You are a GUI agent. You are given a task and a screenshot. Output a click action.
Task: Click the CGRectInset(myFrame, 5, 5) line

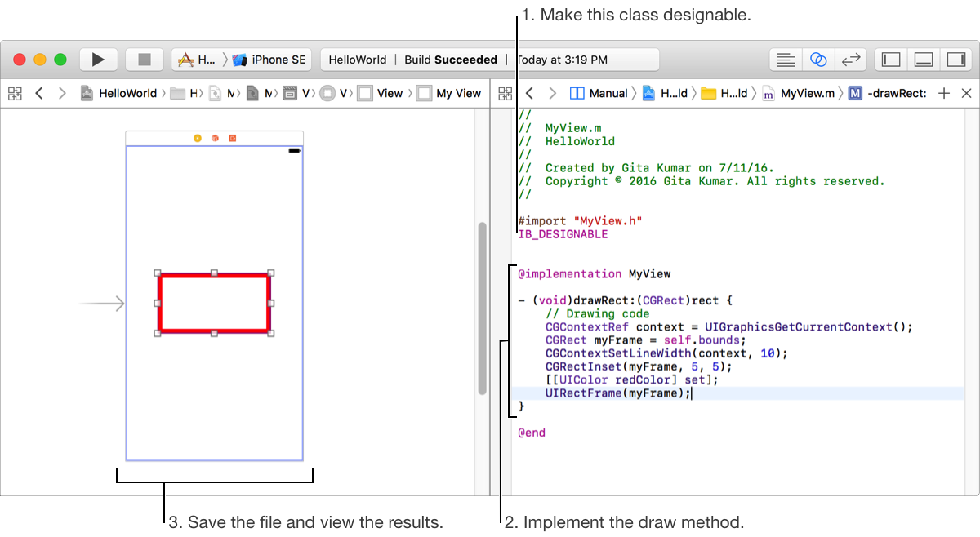639,366
